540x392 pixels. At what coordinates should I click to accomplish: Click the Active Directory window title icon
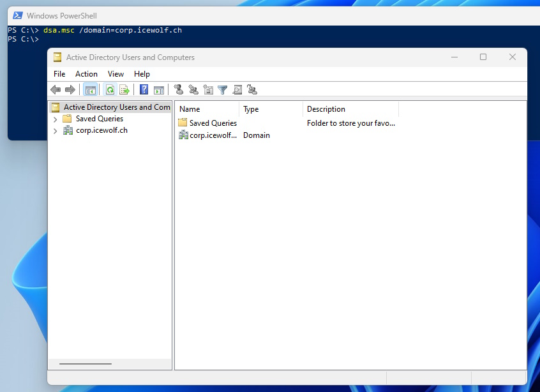(x=57, y=57)
